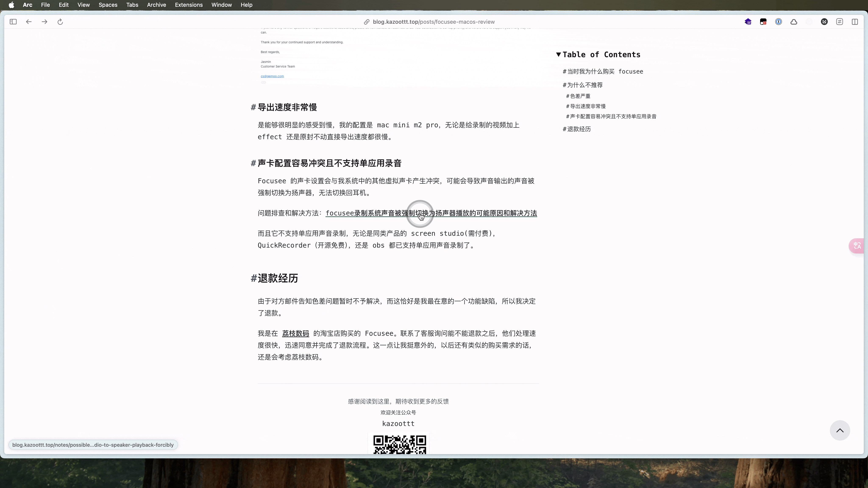The height and width of the screenshot is (488, 868).
Task: Open the pink translate floating button
Action: 857,245
